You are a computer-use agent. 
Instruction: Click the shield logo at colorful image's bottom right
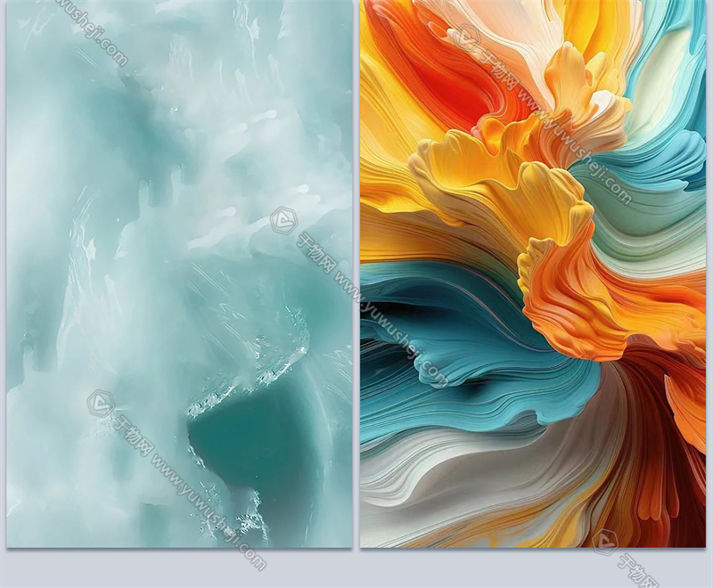(x=605, y=541)
